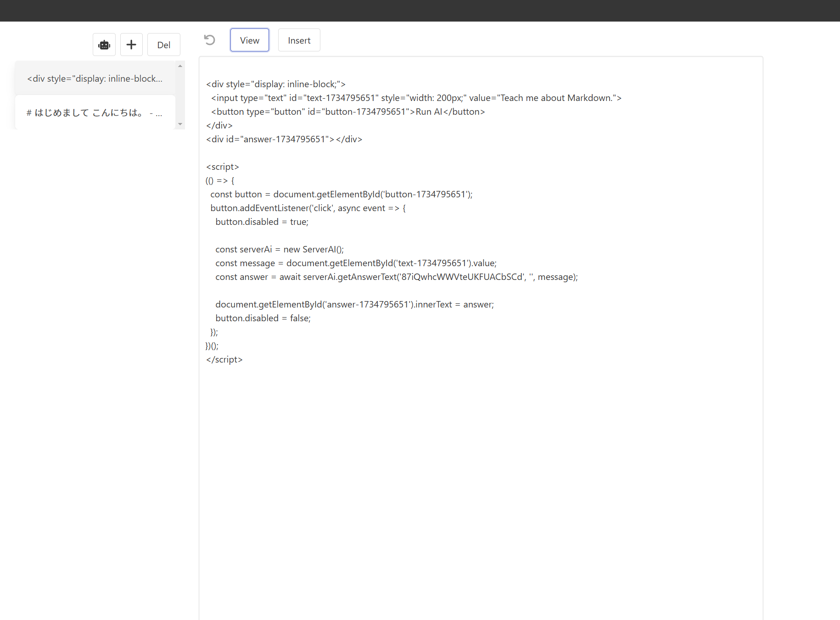840x620 pixels.
Task: Click the 'button.disabled = true;' line
Action: pos(262,222)
